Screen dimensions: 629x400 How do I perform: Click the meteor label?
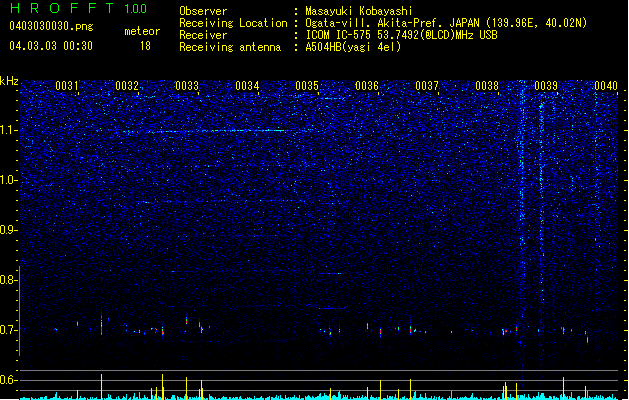[142, 31]
